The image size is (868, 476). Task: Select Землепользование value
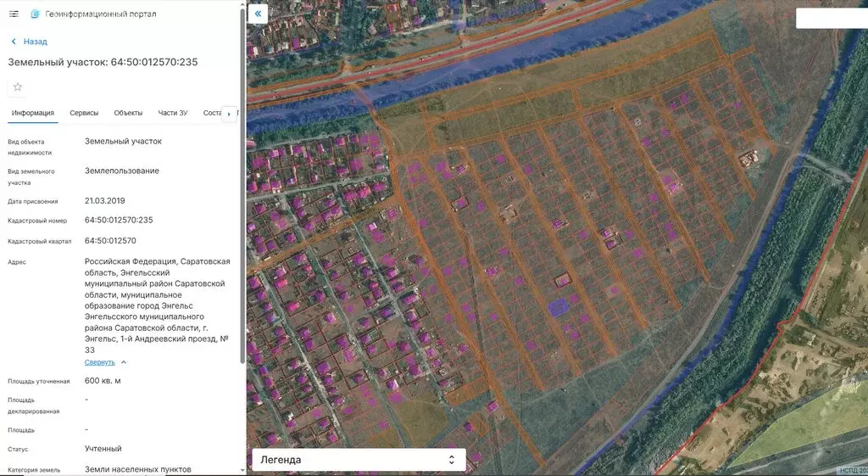(122, 171)
